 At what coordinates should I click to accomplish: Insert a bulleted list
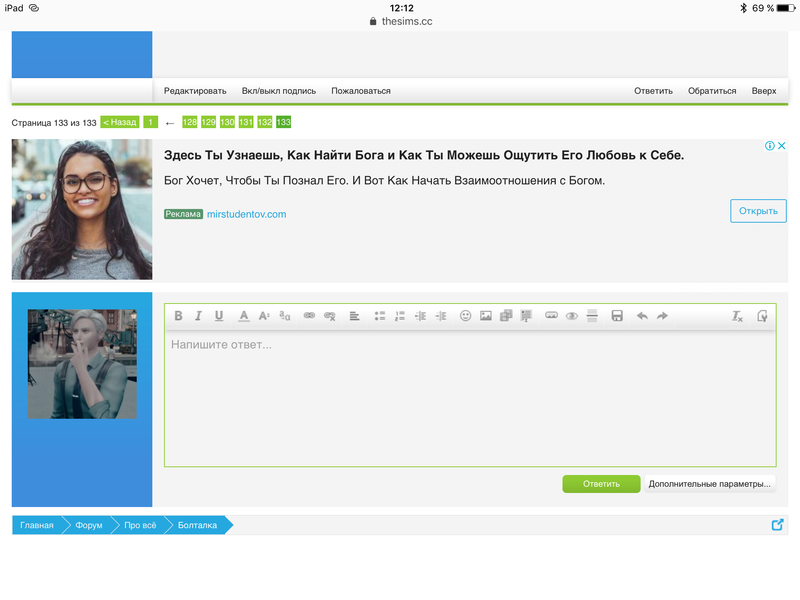coord(380,316)
